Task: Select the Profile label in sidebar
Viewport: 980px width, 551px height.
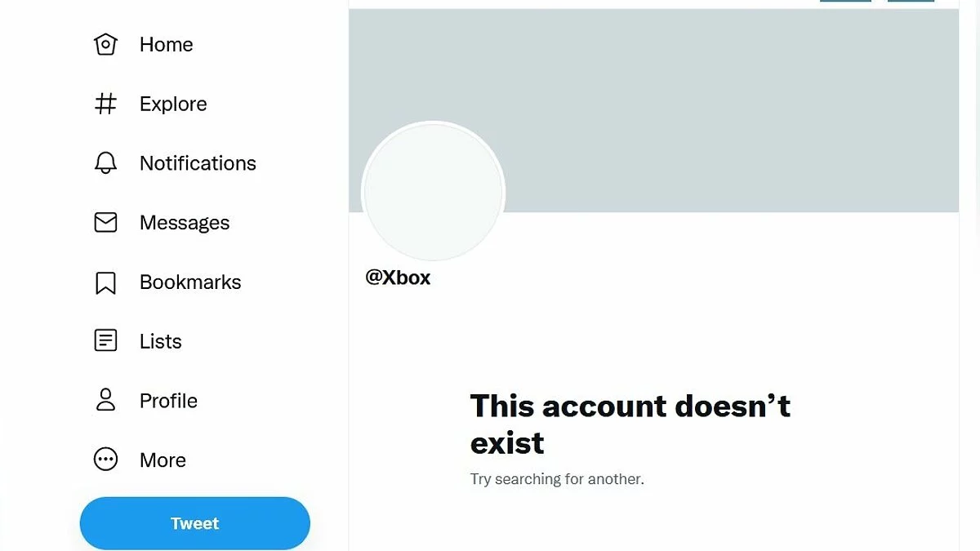Action: tap(168, 401)
